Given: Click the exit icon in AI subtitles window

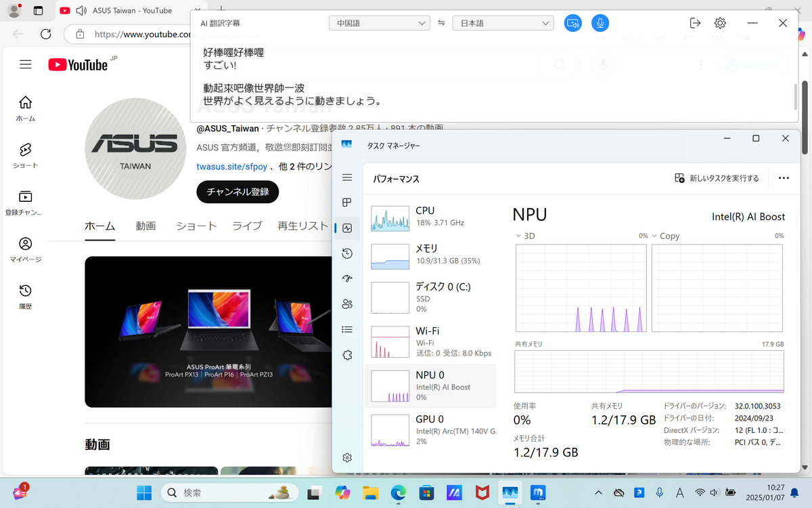Looking at the screenshot, I should pos(695,23).
